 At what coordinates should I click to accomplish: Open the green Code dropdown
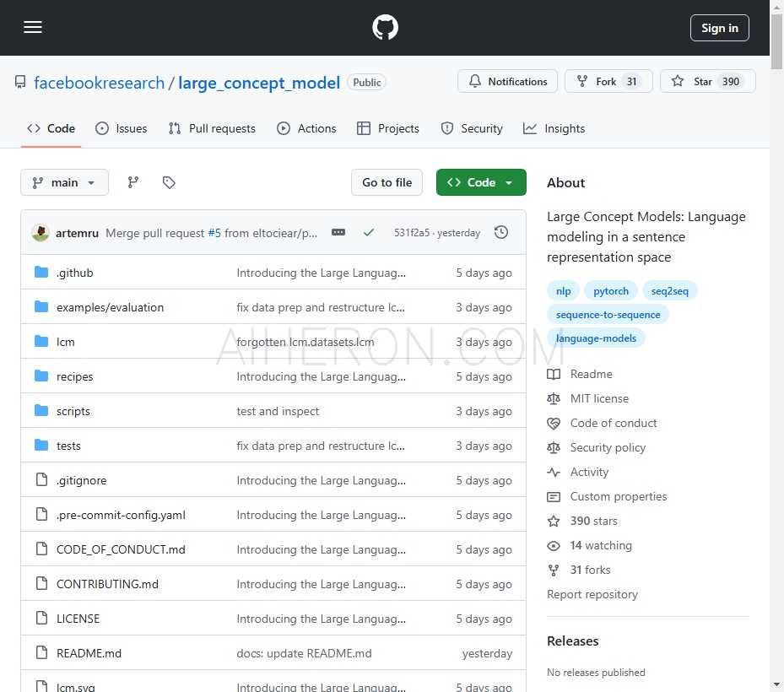(480, 182)
